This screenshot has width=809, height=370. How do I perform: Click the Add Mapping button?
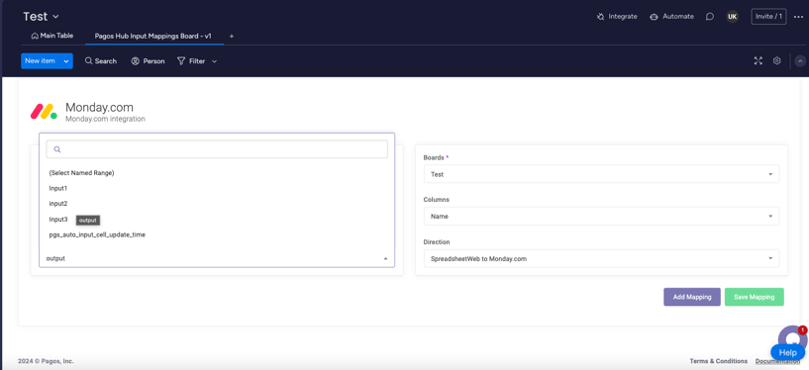point(692,297)
